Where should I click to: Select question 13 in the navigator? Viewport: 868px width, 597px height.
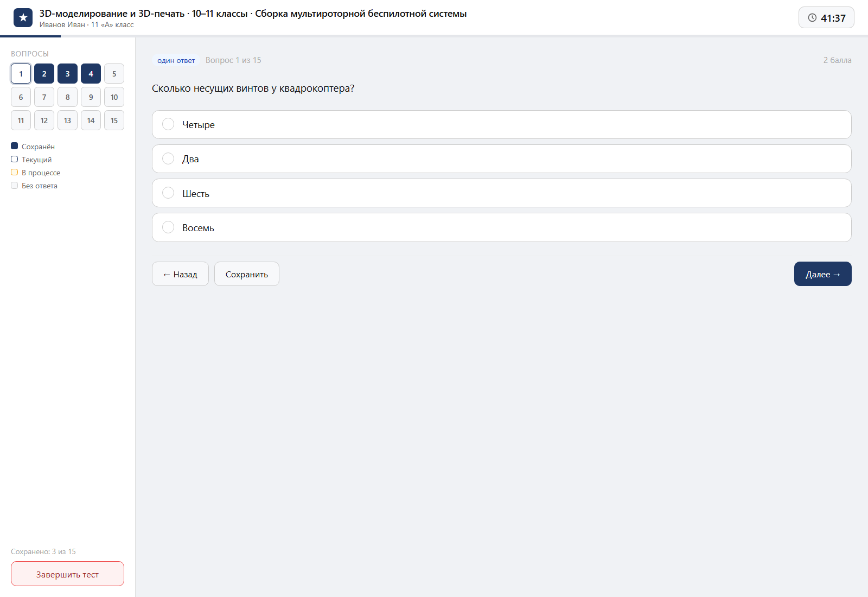(67, 120)
